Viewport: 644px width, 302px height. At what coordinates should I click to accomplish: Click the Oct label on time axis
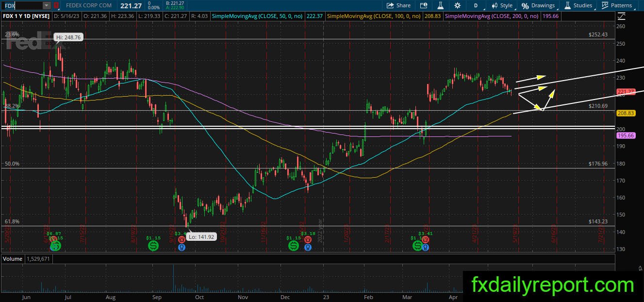point(199,297)
